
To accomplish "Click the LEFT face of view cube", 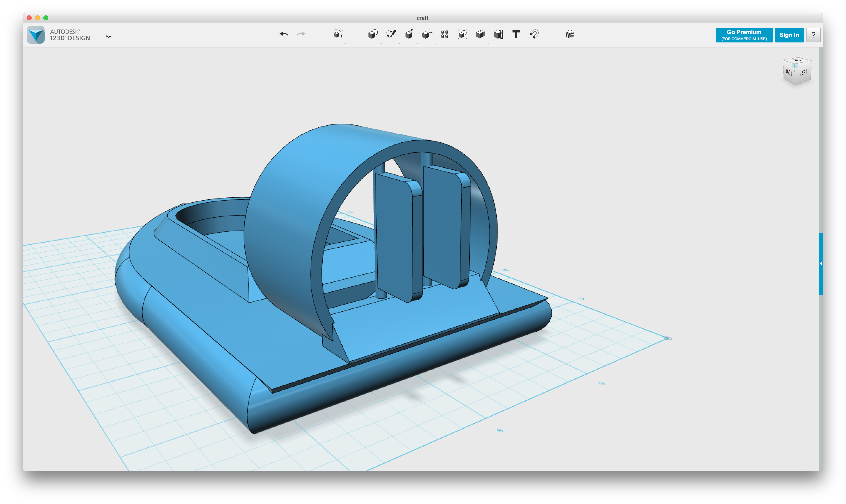I will [803, 73].
